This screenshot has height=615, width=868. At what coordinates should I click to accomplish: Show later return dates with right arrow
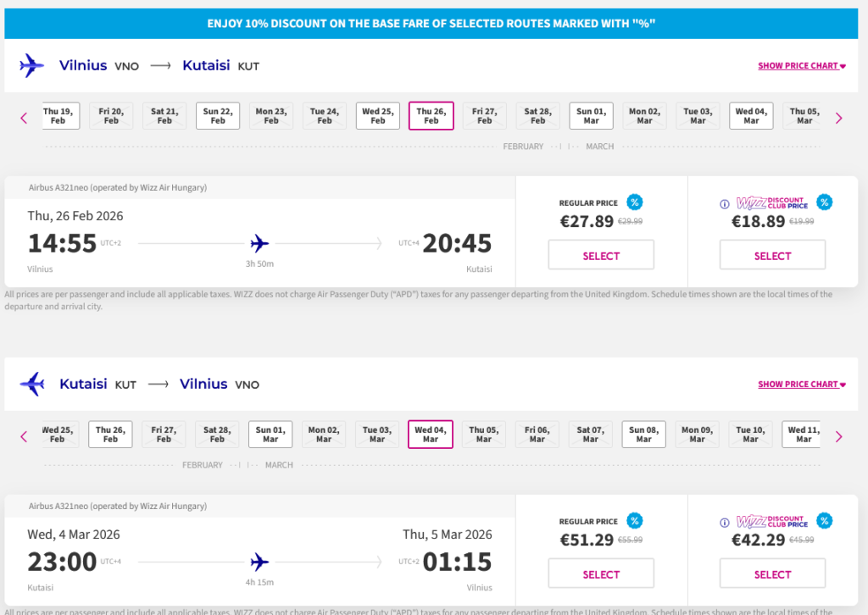click(x=839, y=436)
